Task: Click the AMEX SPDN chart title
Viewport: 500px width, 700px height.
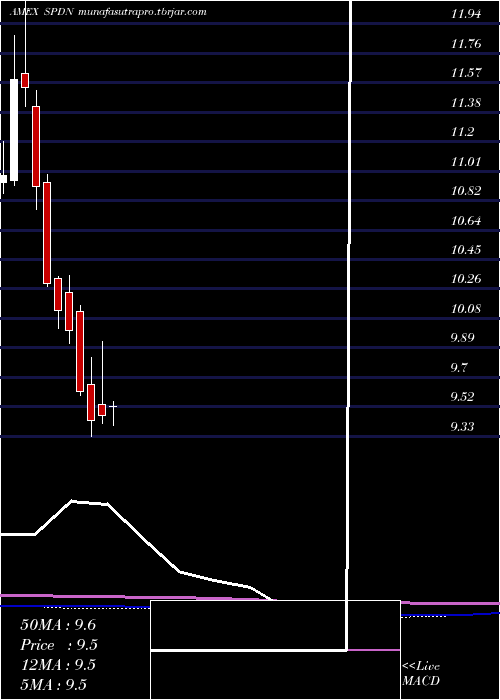Action: click(x=108, y=12)
